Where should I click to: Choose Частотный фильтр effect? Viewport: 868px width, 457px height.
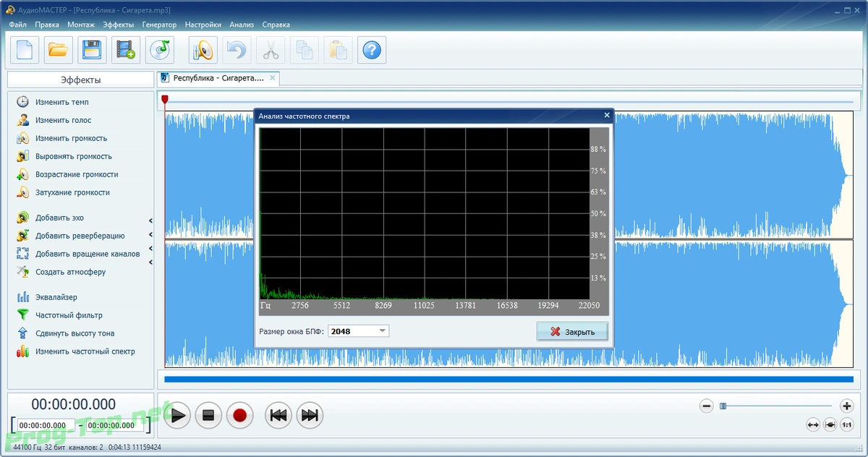pos(59,315)
